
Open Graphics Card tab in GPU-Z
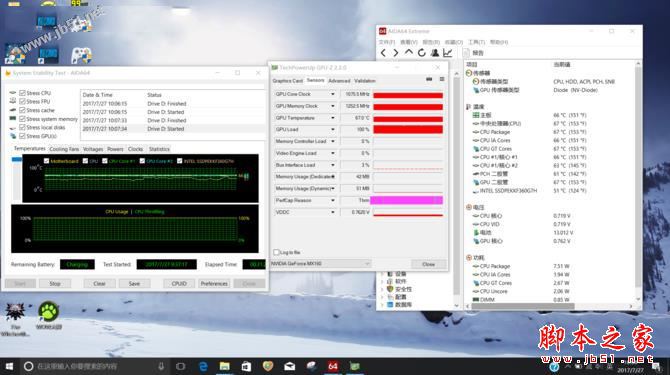(288, 81)
